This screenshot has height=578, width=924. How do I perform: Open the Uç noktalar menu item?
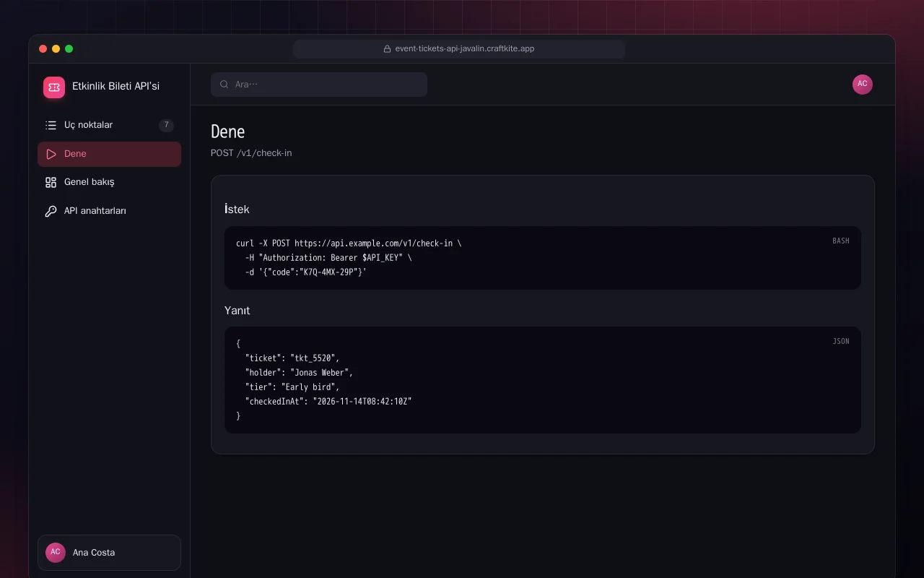coord(109,125)
